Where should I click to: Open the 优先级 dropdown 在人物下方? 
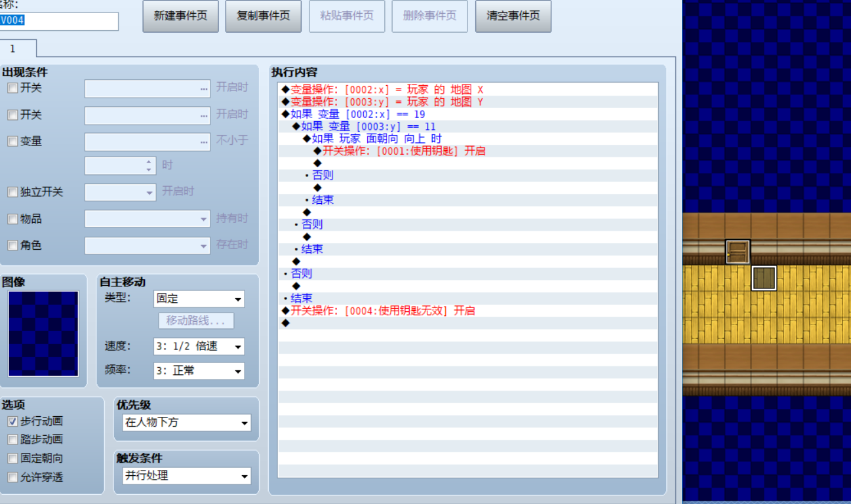[x=187, y=423]
